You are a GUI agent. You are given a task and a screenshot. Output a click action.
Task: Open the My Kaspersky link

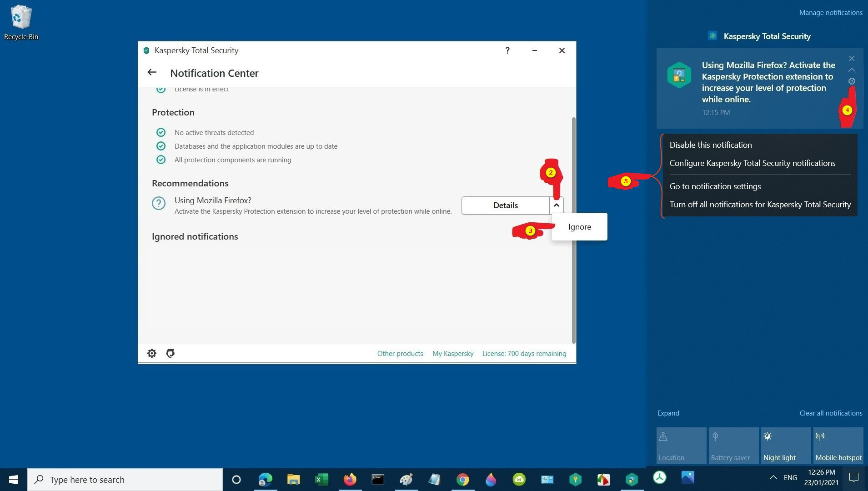click(x=452, y=354)
